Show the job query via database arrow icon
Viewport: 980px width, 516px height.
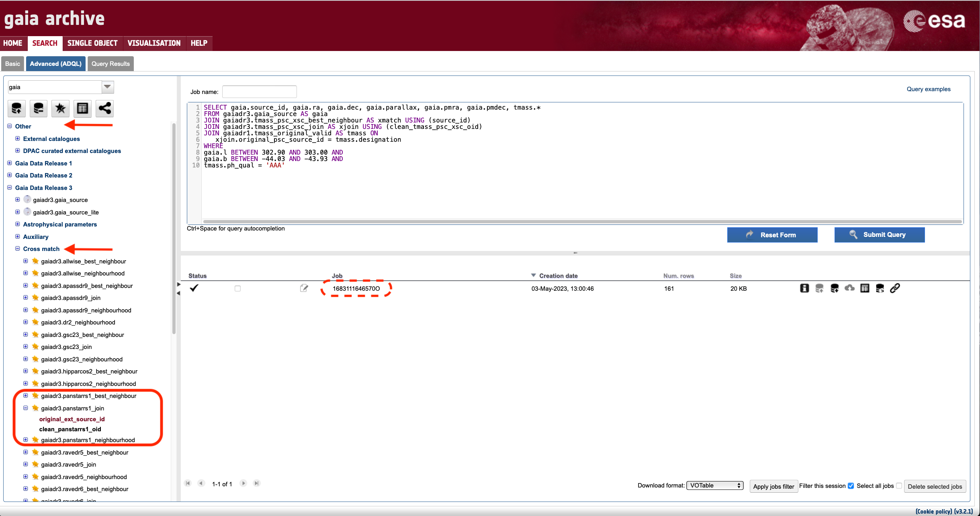880,288
